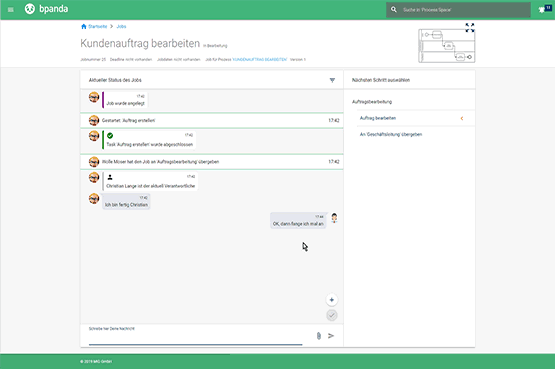Click 'Jobdaten nicht vorhanden' text
Screen dimensions: 555x369
(x=179, y=59)
